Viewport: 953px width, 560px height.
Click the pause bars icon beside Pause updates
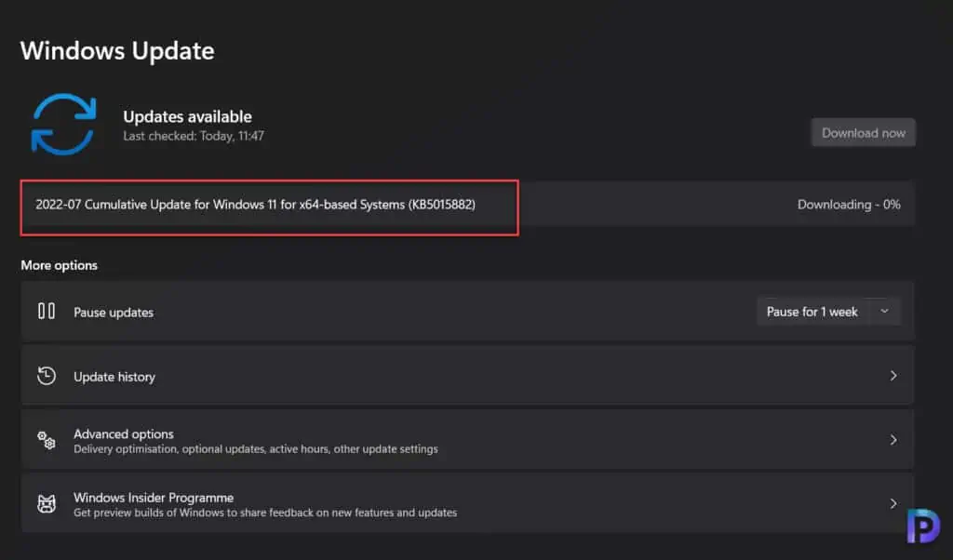click(47, 311)
